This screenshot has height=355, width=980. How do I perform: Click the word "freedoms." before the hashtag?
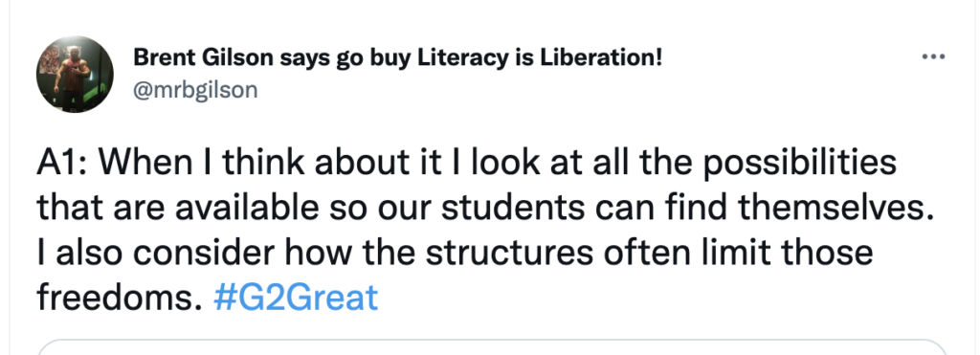click(x=120, y=298)
